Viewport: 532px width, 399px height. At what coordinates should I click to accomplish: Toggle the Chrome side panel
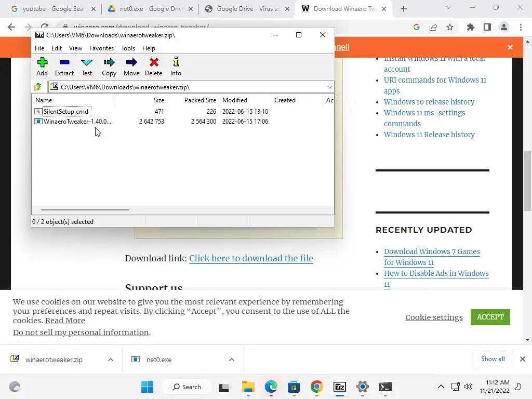tap(487, 27)
